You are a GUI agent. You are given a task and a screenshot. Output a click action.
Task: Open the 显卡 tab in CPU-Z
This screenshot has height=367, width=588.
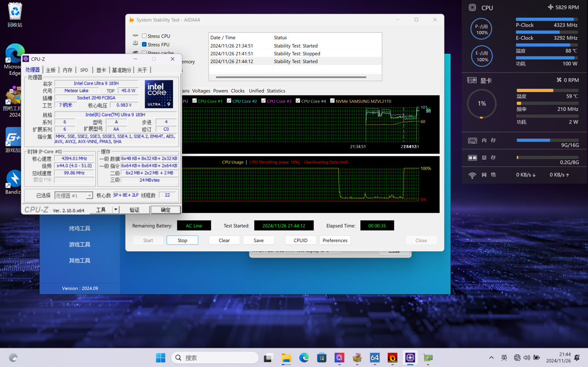pos(101,70)
